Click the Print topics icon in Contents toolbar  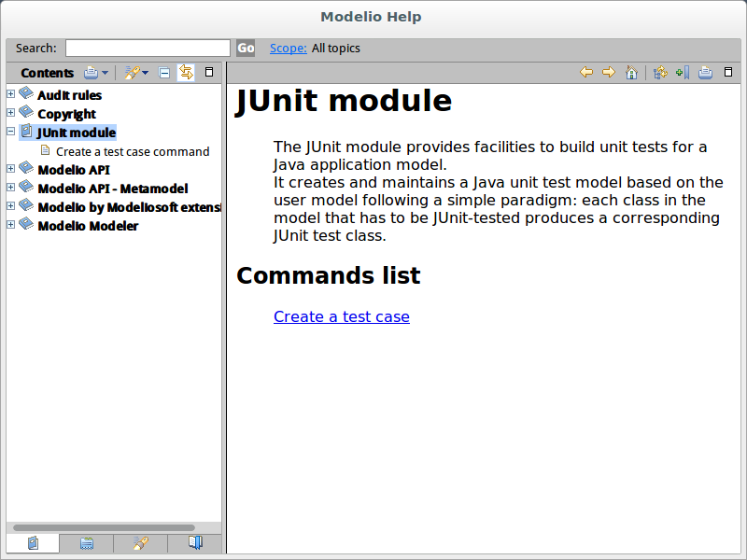click(91, 73)
